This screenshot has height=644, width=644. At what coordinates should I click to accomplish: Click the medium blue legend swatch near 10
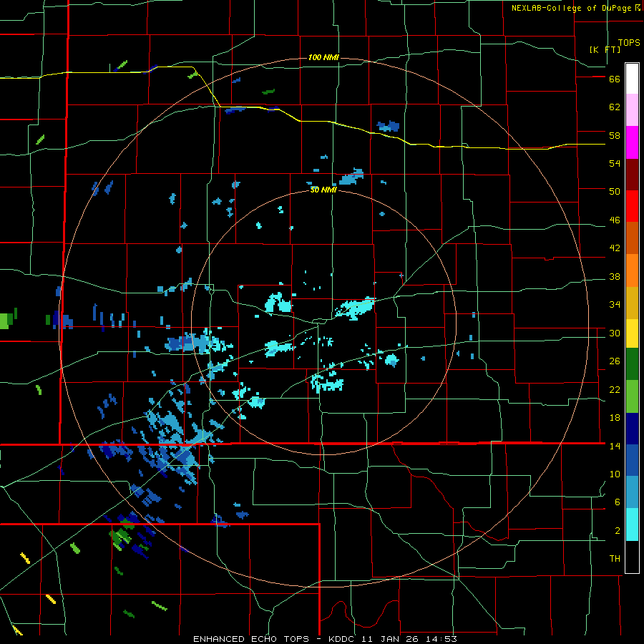[x=632, y=460]
